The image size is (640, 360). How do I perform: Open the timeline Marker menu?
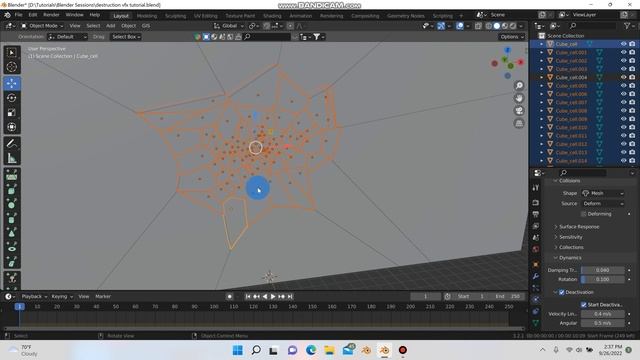(103, 296)
